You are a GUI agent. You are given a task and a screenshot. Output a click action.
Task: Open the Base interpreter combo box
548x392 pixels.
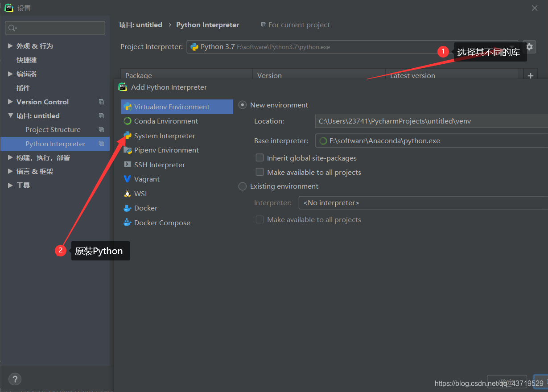pyautogui.click(x=431, y=141)
